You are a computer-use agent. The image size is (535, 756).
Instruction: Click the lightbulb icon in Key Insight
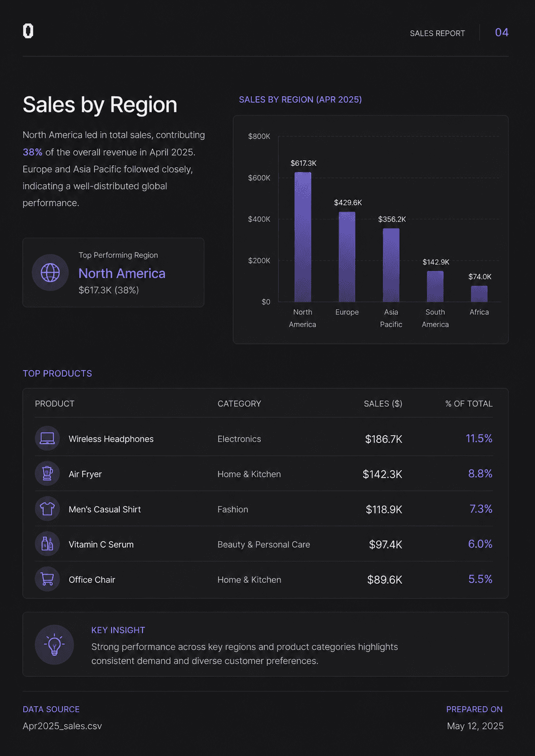click(54, 644)
